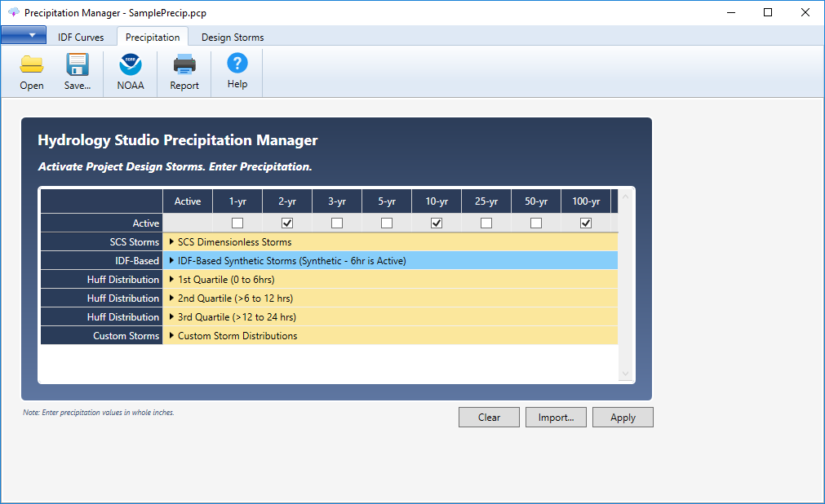Image resolution: width=825 pixels, height=504 pixels.
Task: Uncheck the 2-yr active checkbox
Action: point(287,223)
